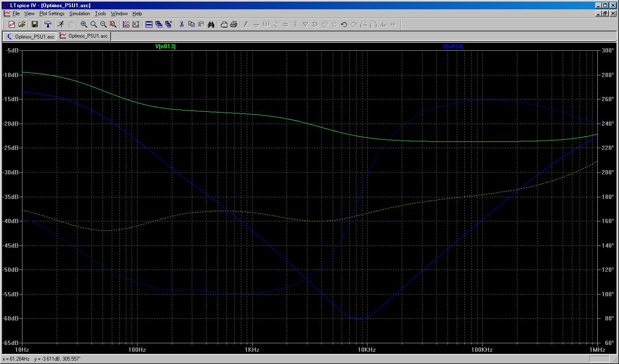This screenshot has width=619, height=364.
Task: Open the Plot Settings menu
Action: [52, 14]
